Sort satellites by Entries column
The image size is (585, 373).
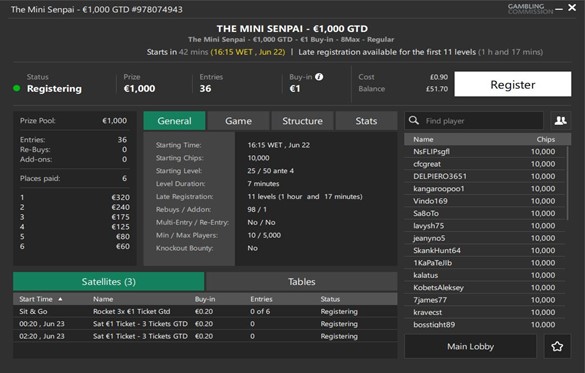[261, 299]
